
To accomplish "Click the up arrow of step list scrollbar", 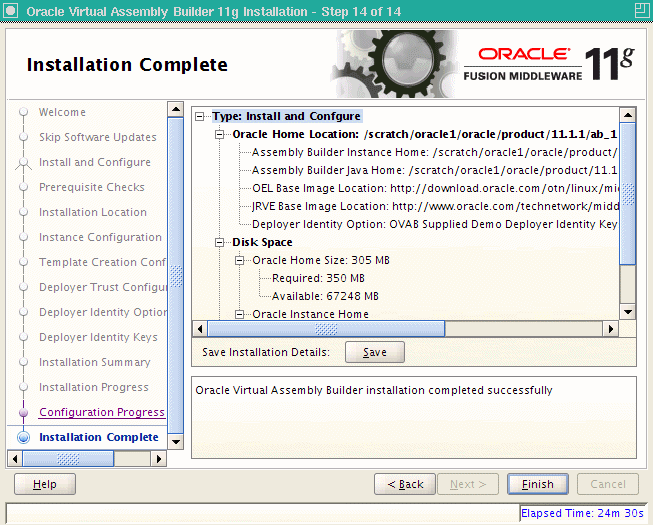I will (x=176, y=109).
